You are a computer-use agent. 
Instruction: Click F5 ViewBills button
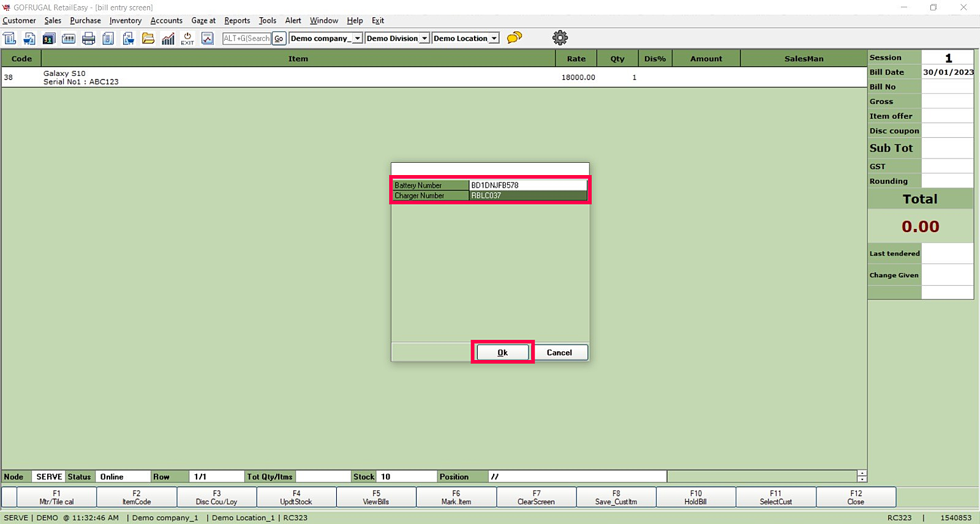[376, 497]
